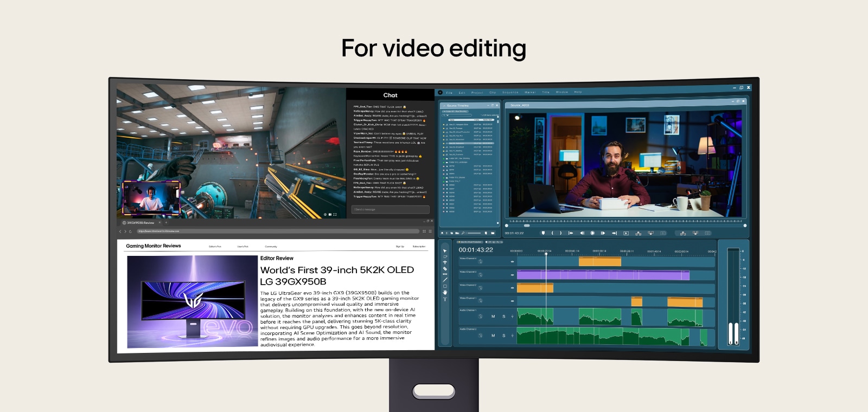Open Editor's Pick link on review site

tap(215, 247)
